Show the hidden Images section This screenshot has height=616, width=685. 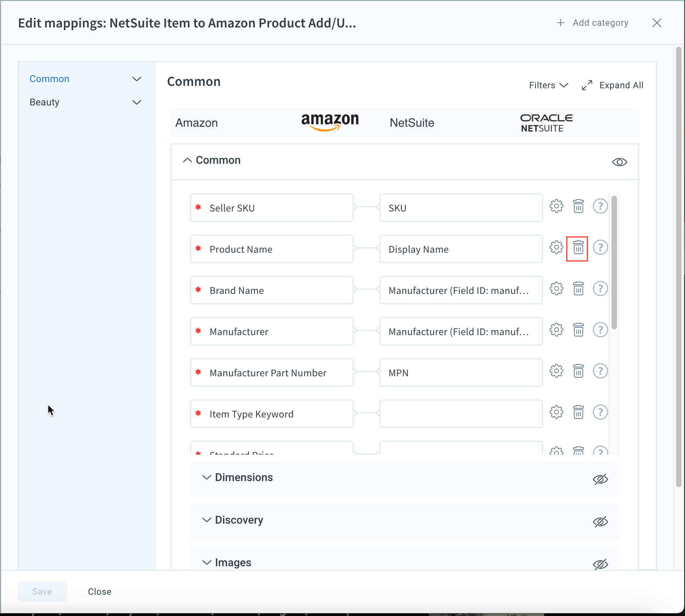(600, 564)
